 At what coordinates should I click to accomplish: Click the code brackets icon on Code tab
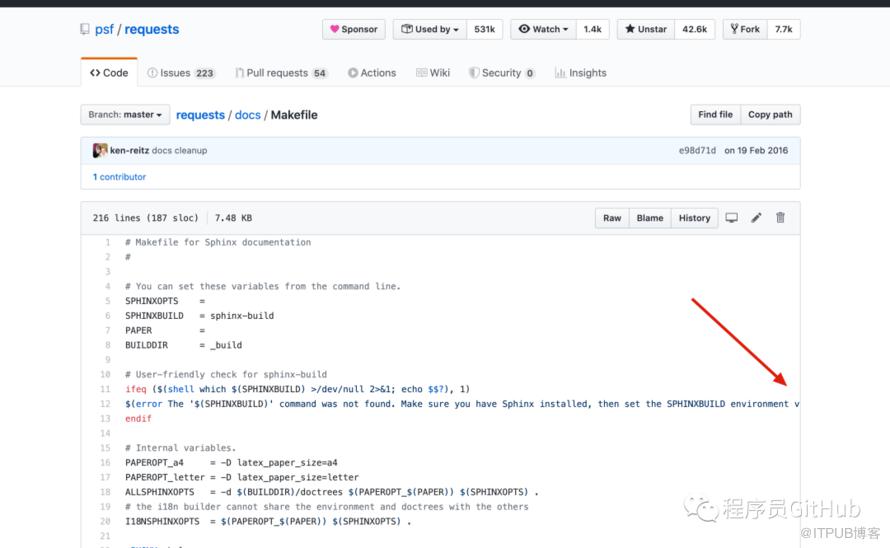click(95, 73)
